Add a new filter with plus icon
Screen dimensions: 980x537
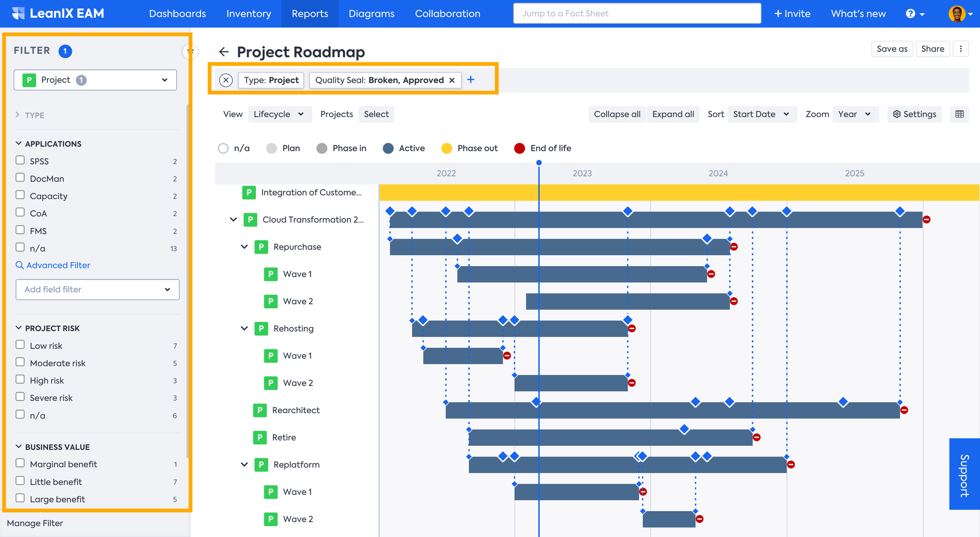point(470,80)
